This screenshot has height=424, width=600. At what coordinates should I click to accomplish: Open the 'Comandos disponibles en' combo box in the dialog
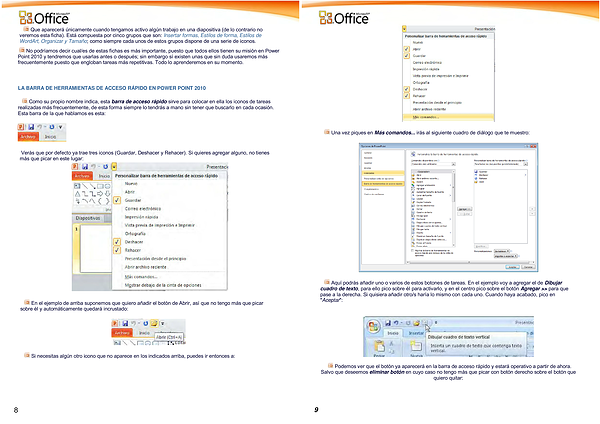pos(433,164)
